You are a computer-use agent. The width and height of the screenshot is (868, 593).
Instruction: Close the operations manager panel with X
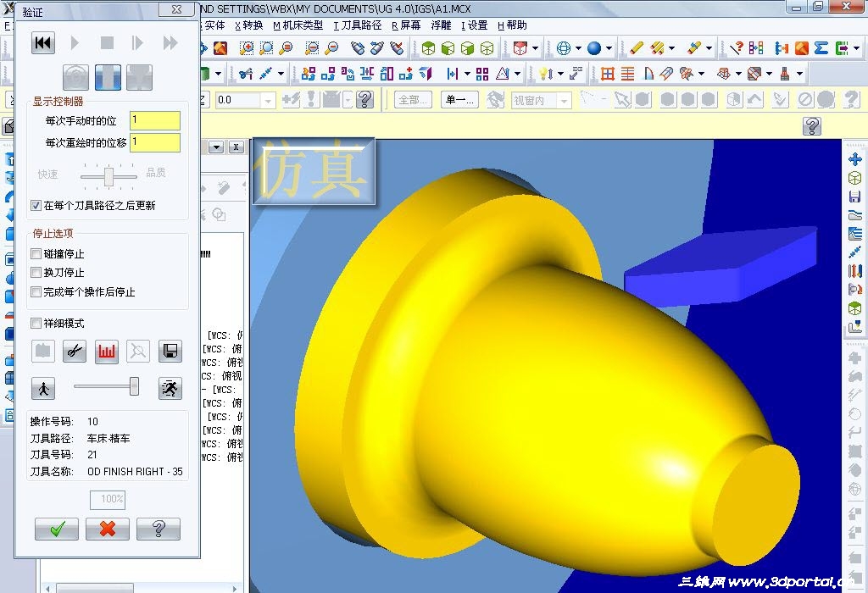point(236,147)
